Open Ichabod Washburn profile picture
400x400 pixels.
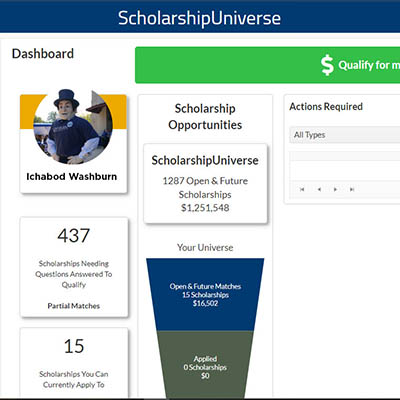click(x=73, y=127)
